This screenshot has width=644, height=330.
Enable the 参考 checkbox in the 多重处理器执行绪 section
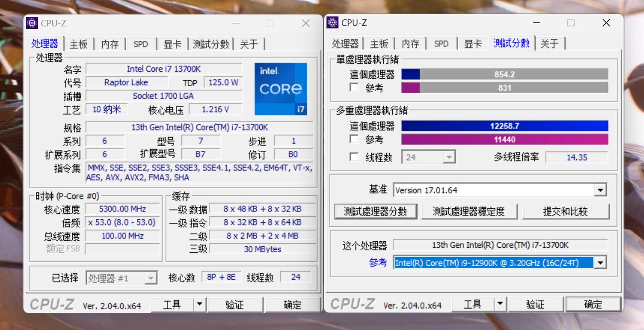click(x=355, y=140)
